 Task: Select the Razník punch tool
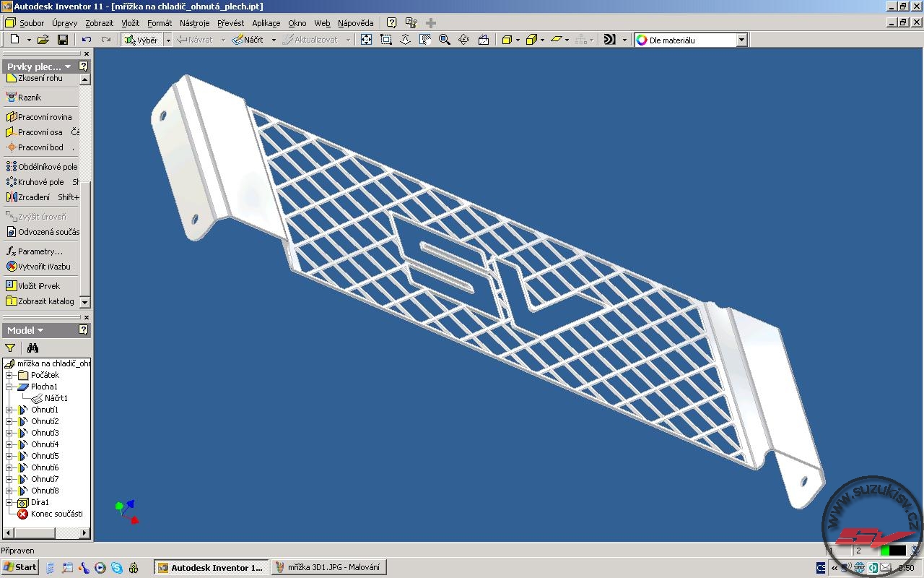click(x=29, y=98)
